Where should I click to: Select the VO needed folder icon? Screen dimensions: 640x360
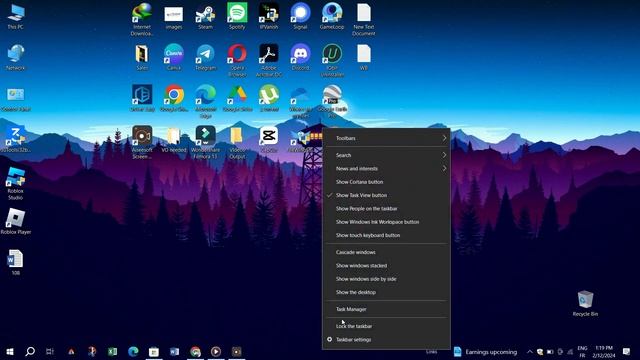pyautogui.click(x=173, y=139)
